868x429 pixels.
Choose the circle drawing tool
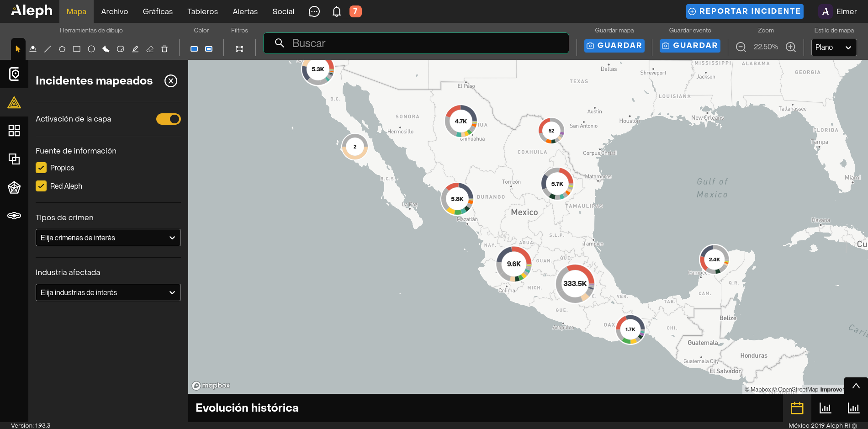pos(91,49)
